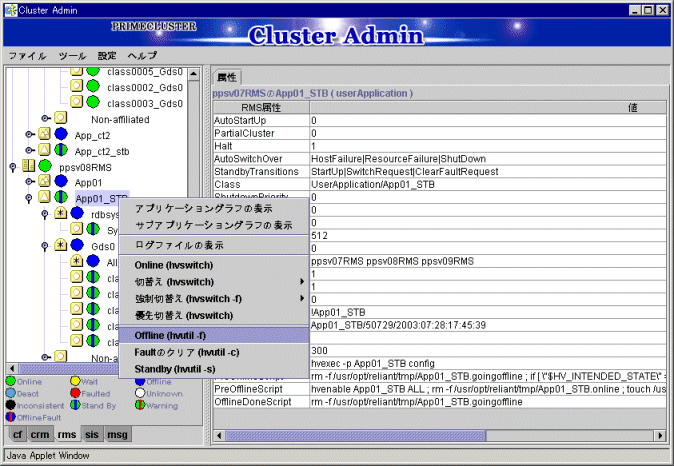This screenshot has width=674, height=466.
Task: Select サブアプリケーショングラフの表示 menu entry
Action: pos(214,225)
